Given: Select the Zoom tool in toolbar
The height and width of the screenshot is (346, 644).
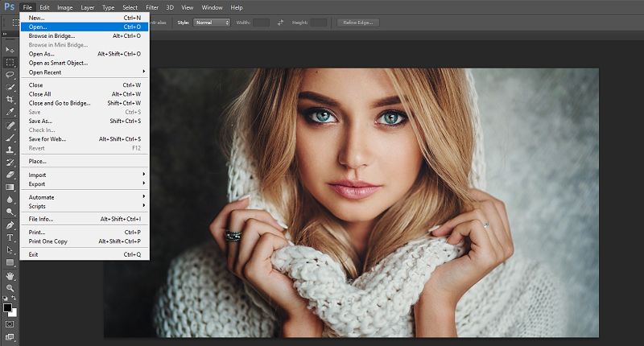Looking at the screenshot, I should tap(10, 288).
